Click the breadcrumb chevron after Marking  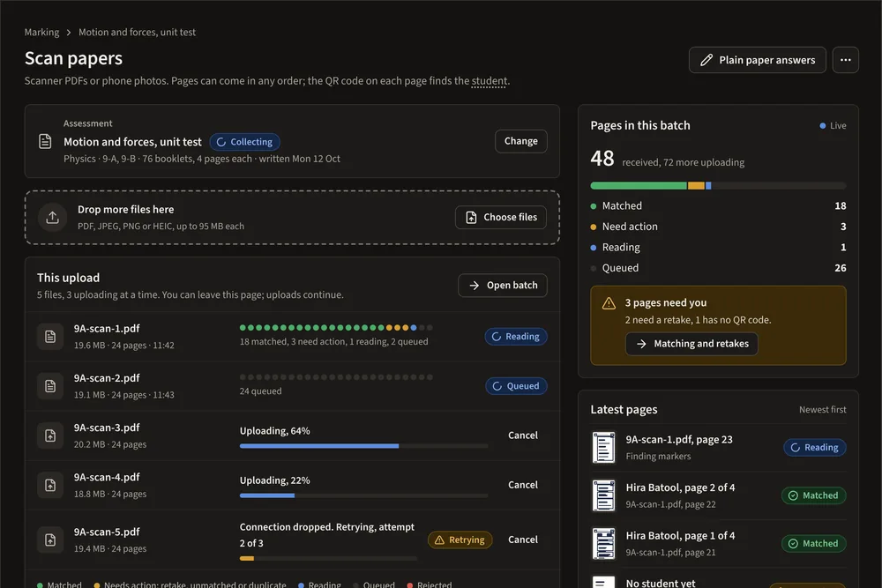pyautogui.click(x=69, y=33)
